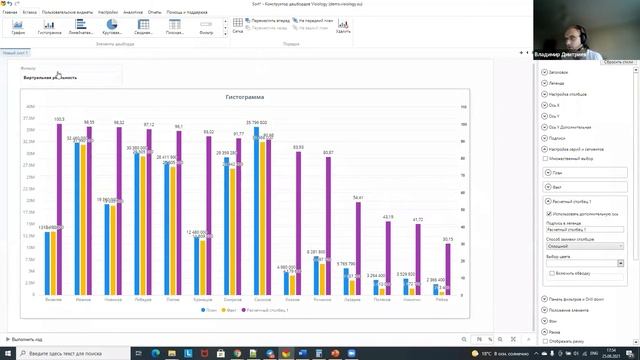Insert a Фильтр widget from ribbon
This screenshot has height=360, width=640.
pos(206,27)
